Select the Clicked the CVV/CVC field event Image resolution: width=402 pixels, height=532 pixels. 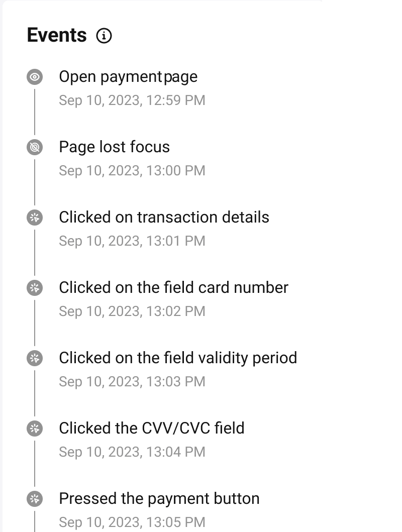click(151, 429)
